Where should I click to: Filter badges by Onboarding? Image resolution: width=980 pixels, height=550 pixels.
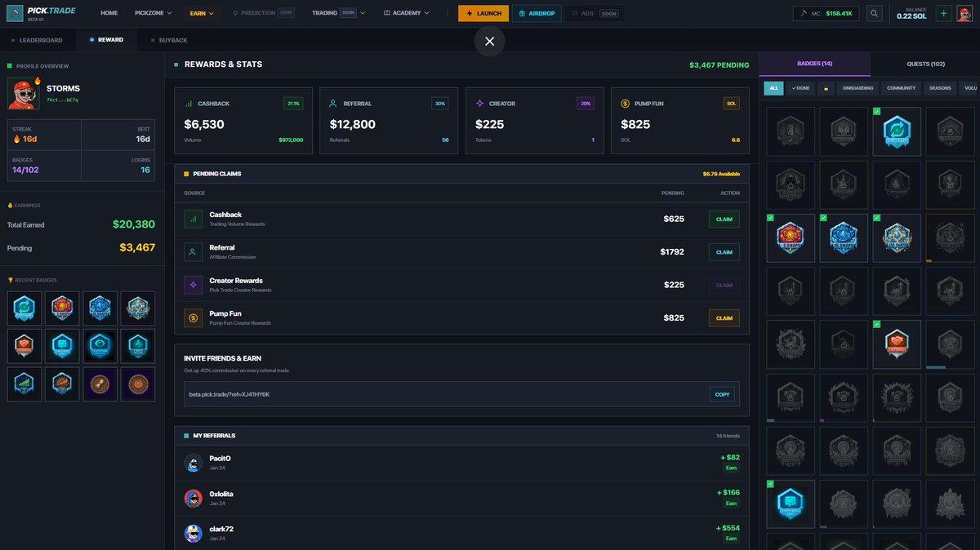point(858,88)
